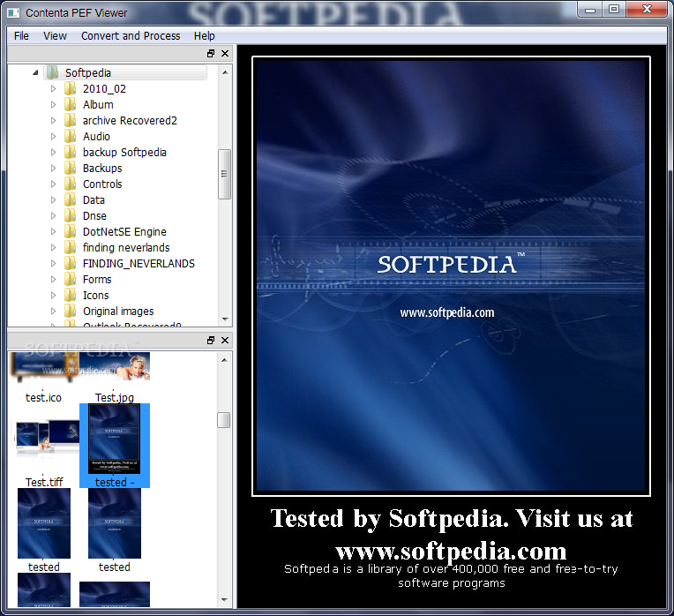The image size is (674, 616).
Task: Select the test.ico thumbnail
Action: coord(43,379)
